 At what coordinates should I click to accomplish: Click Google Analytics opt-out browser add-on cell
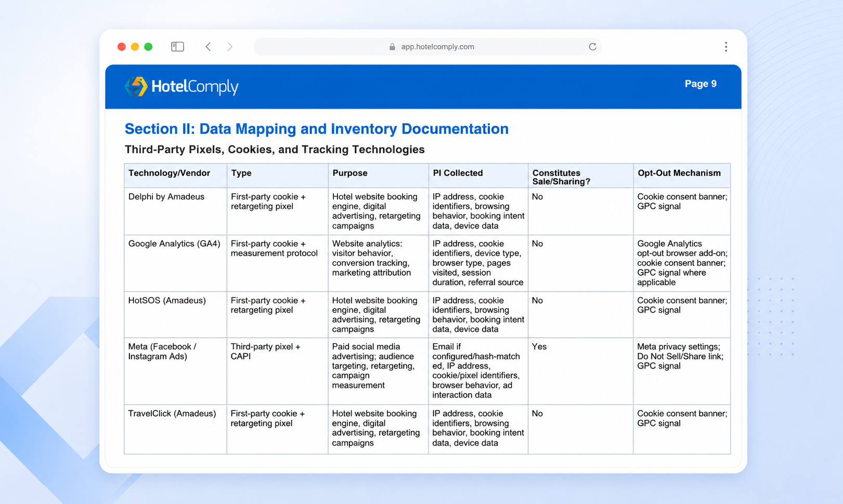682,263
